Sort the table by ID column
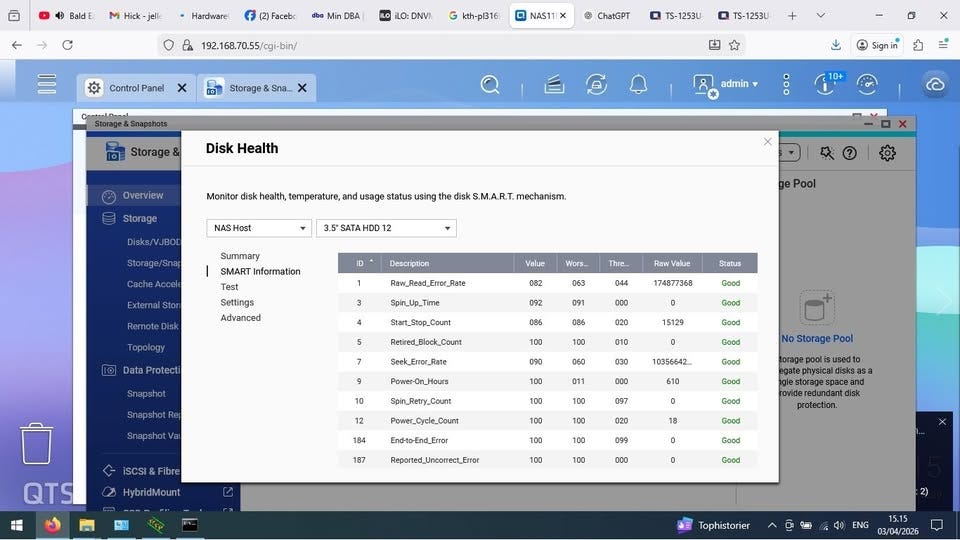The image size is (960, 540). pos(360,263)
